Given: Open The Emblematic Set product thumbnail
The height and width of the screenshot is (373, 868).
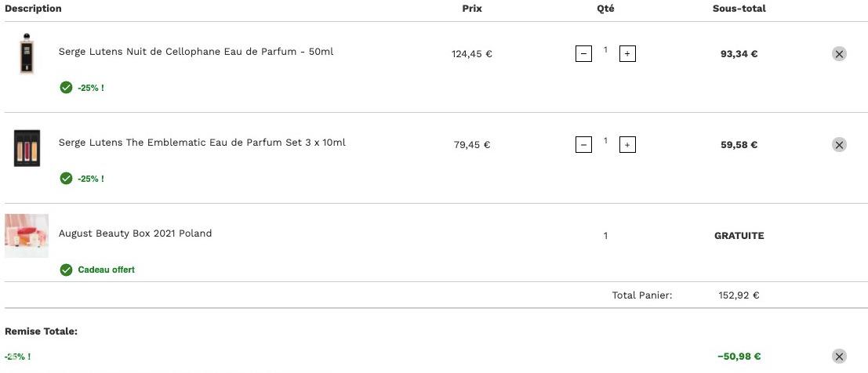Looking at the screenshot, I should [x=27, y=148].
